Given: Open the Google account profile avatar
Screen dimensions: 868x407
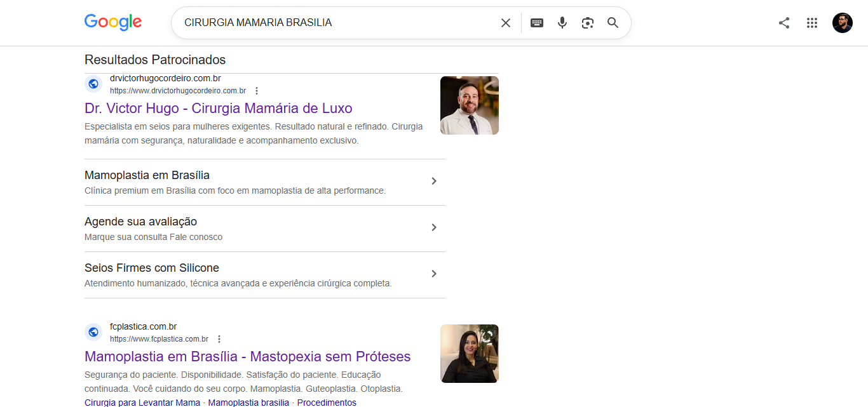Looking at the screenshot, I should tap(843, 23).
